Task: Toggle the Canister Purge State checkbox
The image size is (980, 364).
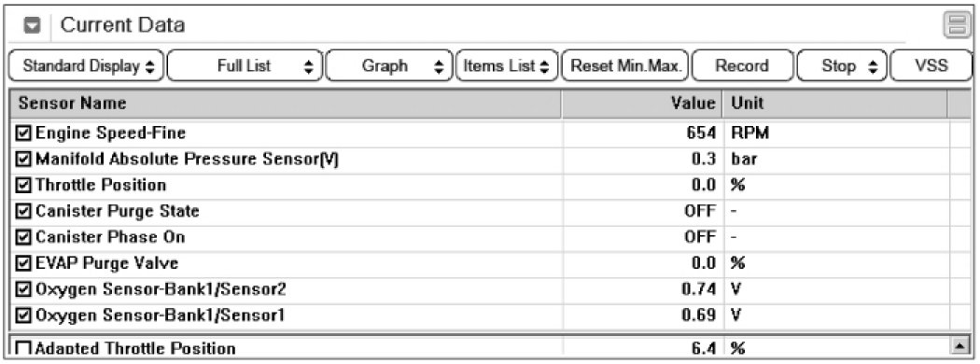Action: coord(23,211)
